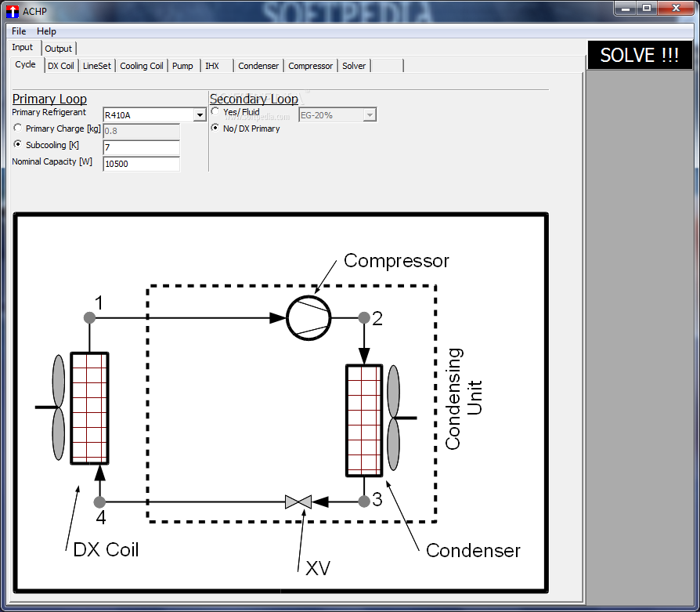Open the Condenser tab
The image size is (700, 612).
click(x=258, y=66)
